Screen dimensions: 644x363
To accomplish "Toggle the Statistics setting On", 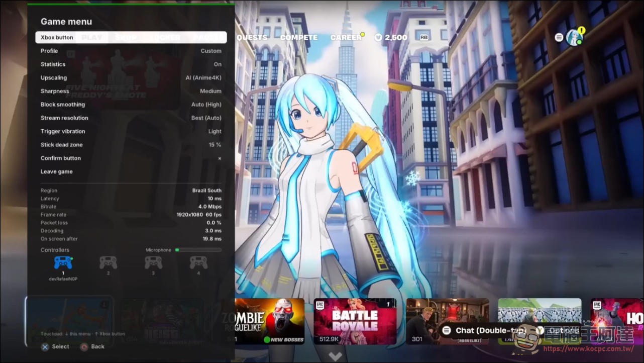I will 131,64.
